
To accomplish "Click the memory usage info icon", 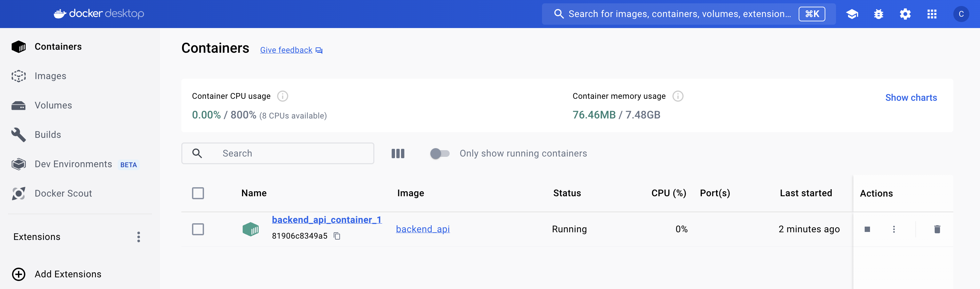I will click(x=678, y=96).
